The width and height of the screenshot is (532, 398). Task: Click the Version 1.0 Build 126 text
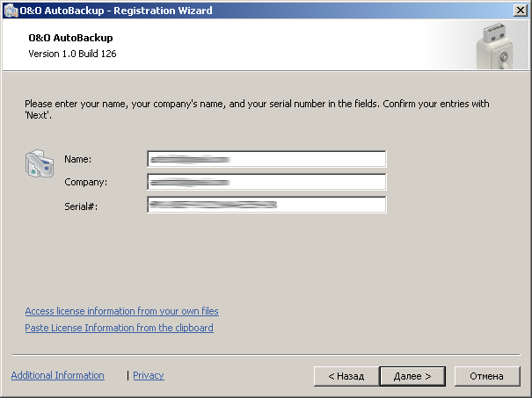pos(72,54)
